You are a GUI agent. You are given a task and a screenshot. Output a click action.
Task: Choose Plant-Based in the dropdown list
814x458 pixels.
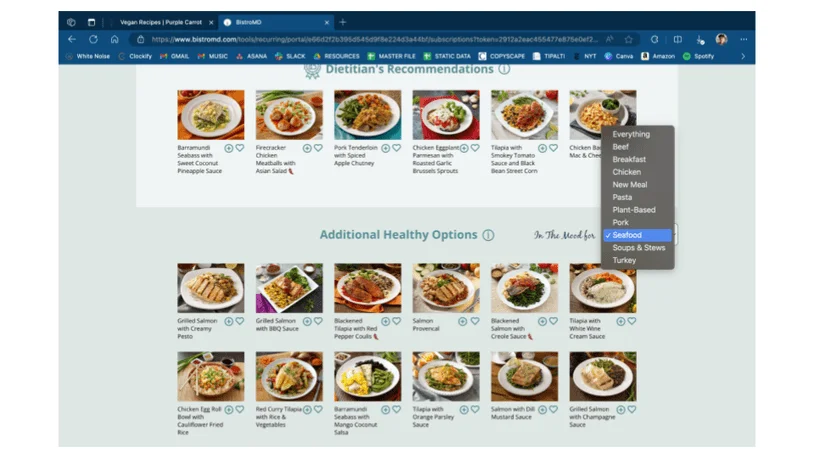pos(634,210)
